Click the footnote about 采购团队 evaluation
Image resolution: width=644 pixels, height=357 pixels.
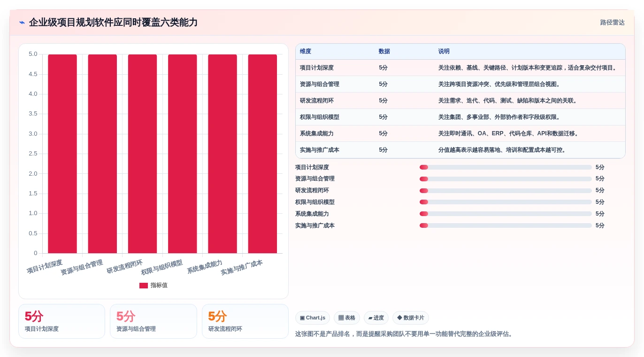[405, 334]
